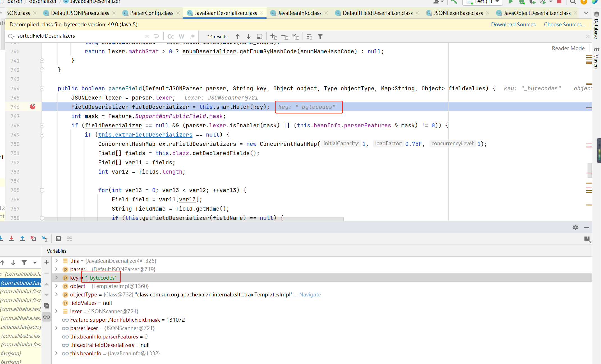The height and width of the screenshot is (364, 601).
Task: Click breakpoint marker on line 746
Action: (33, 107)
